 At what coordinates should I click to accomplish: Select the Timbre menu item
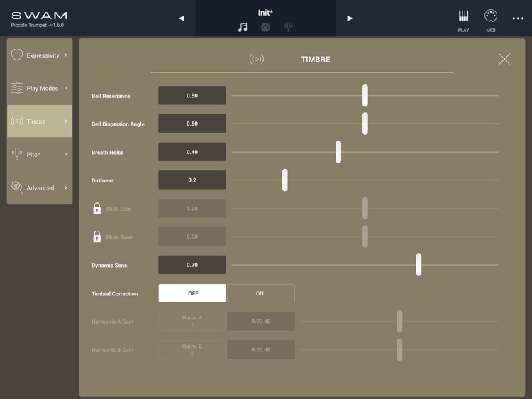click(x=40, y=121)
